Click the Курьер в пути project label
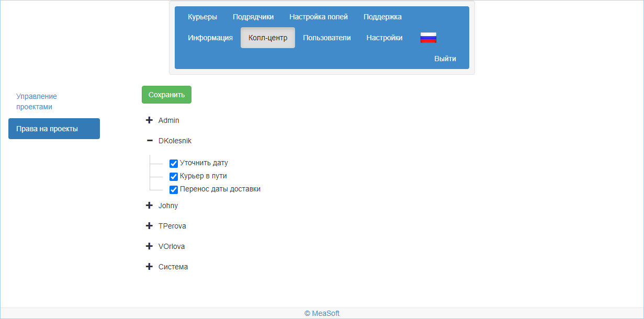The height and width of the screenshot is (319, 644). pos(204,176)
